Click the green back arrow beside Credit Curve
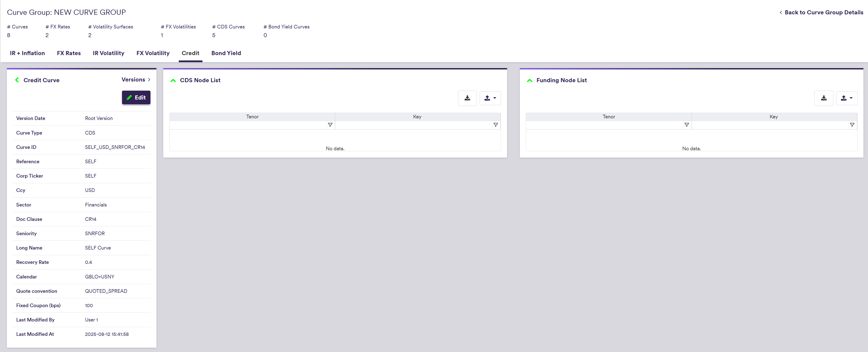The image size is (868, 352). [17, 80]
